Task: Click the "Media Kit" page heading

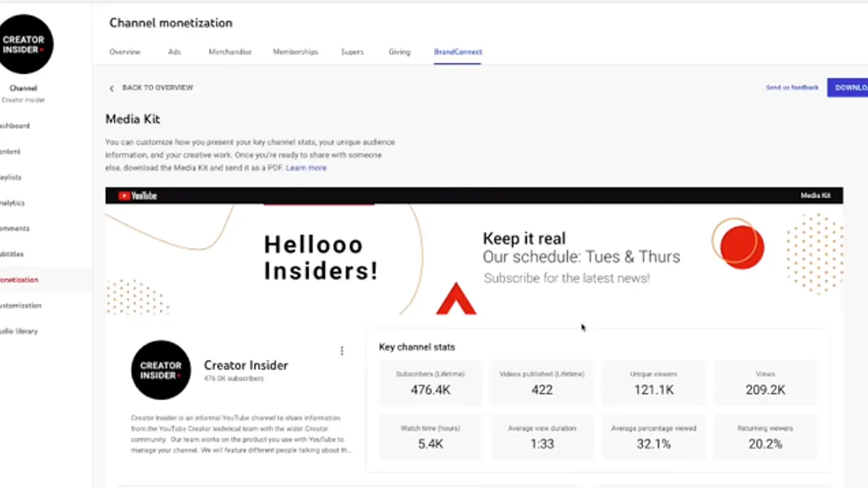Action: tap(133, 119)
